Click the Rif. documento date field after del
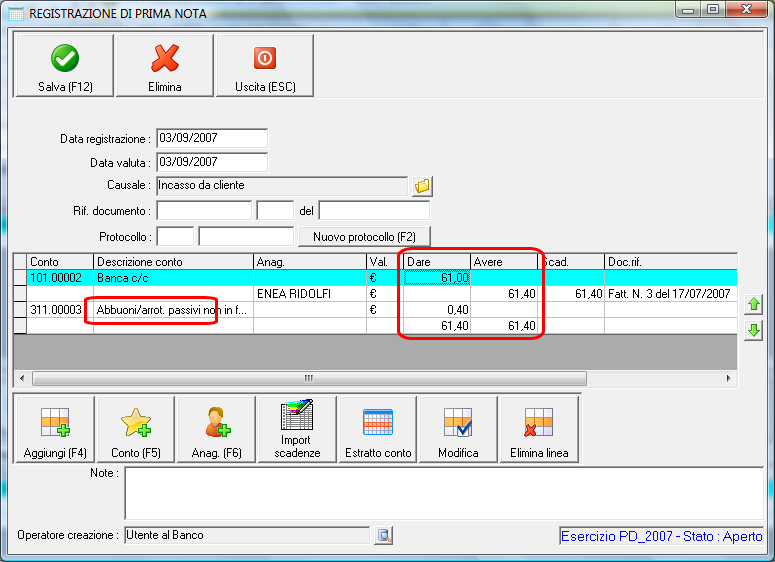Image resolution: width=775 pixels, height=562 pixels. [x=374, y=211]
